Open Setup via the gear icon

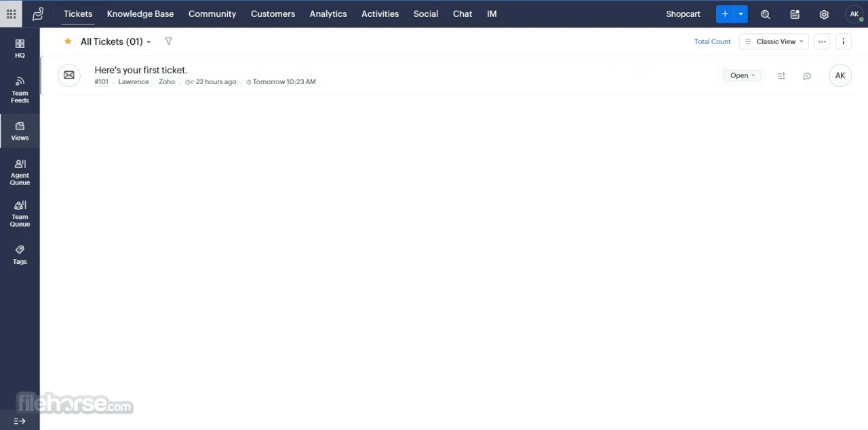[824, 14]
